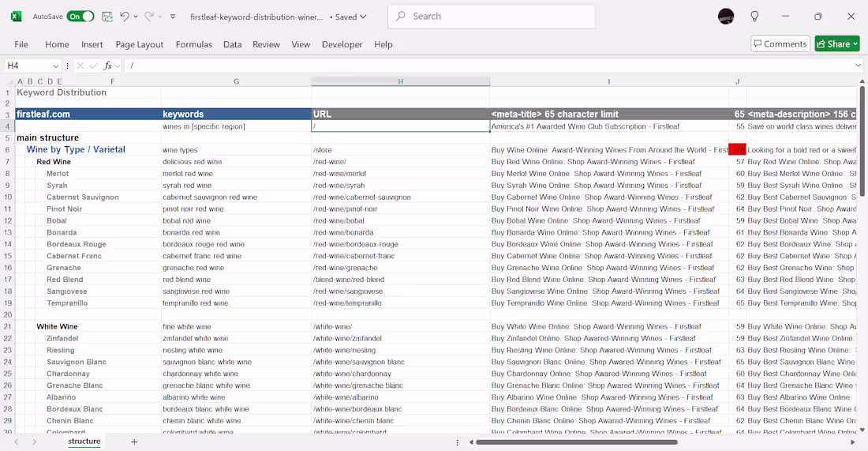
Task: Select the structure sheet tab
Action: (x=84, y=442)
